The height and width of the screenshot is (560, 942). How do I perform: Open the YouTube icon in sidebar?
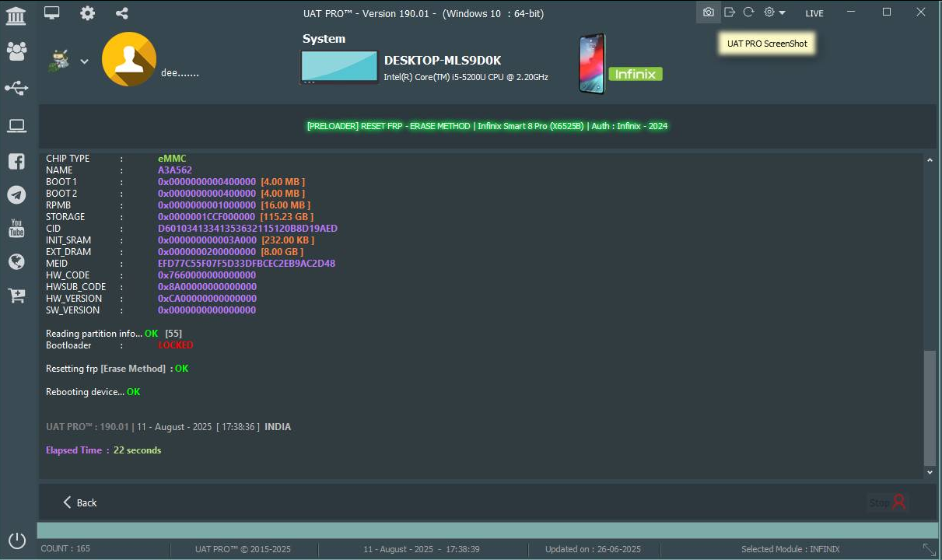tap(16, 229)
